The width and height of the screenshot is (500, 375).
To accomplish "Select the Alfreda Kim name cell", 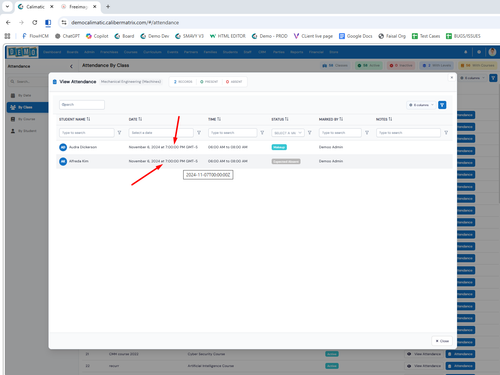I will [79, 161].
